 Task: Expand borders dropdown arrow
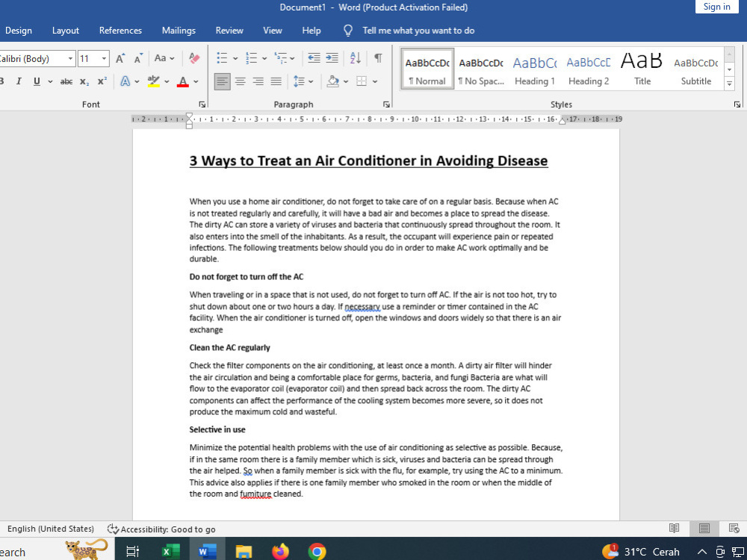375,81
